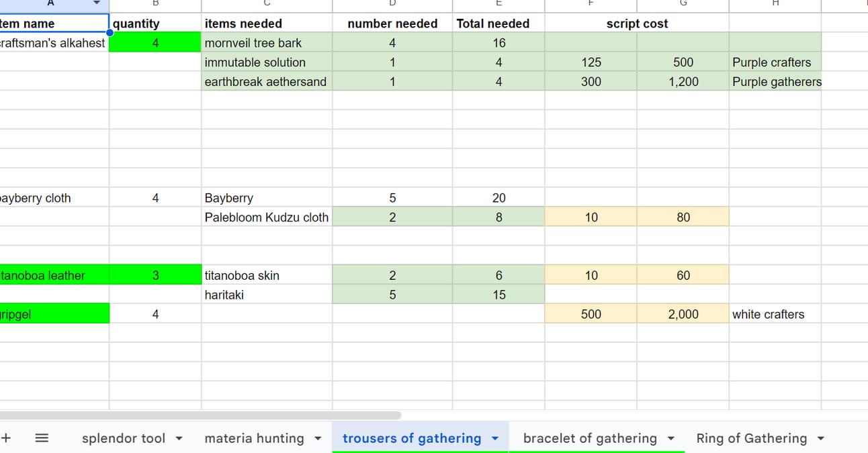The image size is (868, 453).
Task: Select the 80 script cost cell
Action: coord(683,217)
